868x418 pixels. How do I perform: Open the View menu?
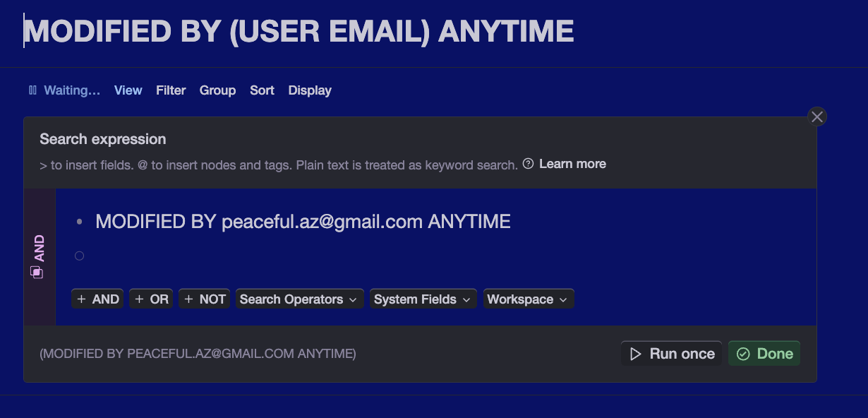(128, 90)
